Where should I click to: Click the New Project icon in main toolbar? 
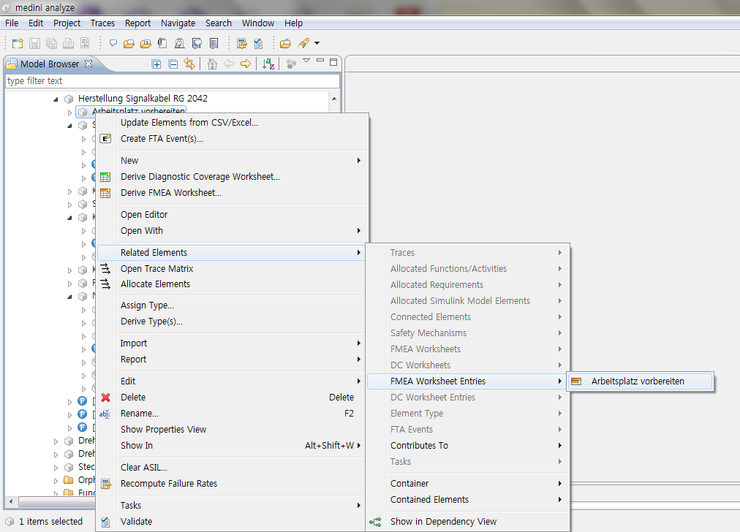17,43
